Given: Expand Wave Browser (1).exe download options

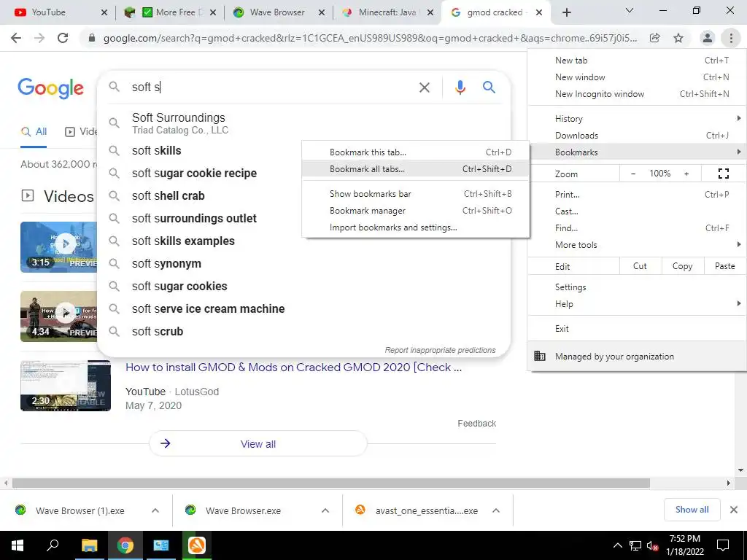Looking at the screenshot, I should (155, 510).
